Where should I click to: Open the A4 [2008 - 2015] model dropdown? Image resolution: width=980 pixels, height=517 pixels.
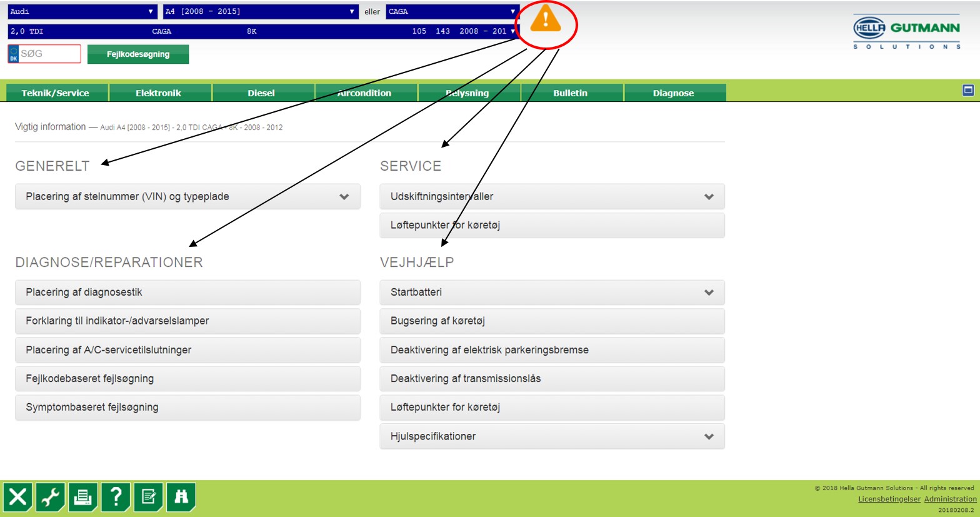(260, 11)
